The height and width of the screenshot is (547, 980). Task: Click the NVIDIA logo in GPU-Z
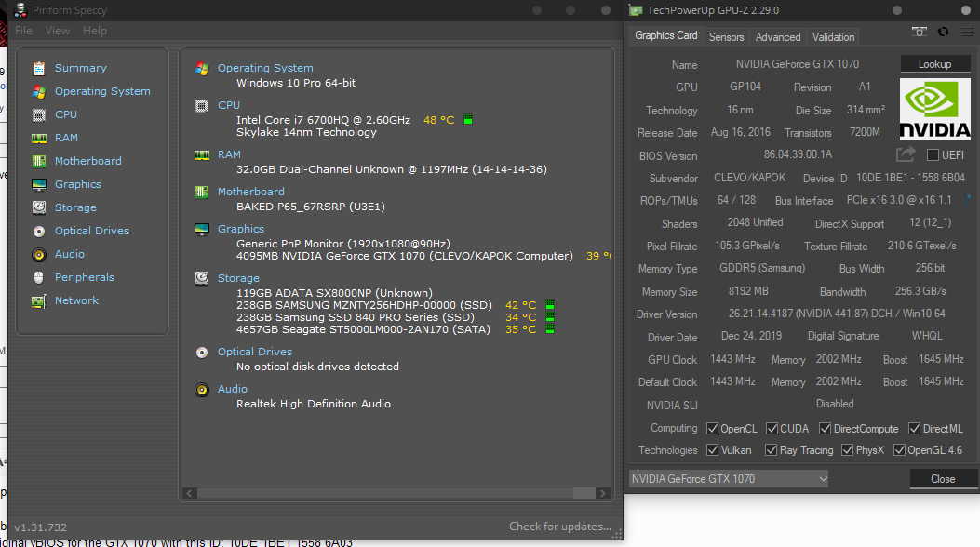tap(934, 109)
